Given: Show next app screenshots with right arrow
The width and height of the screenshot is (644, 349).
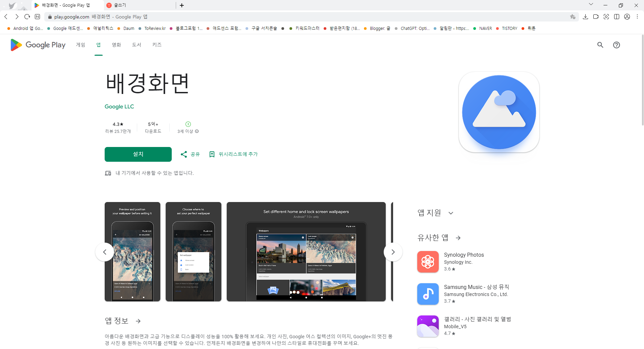Looking at the screenshot, I should [393, 252].
